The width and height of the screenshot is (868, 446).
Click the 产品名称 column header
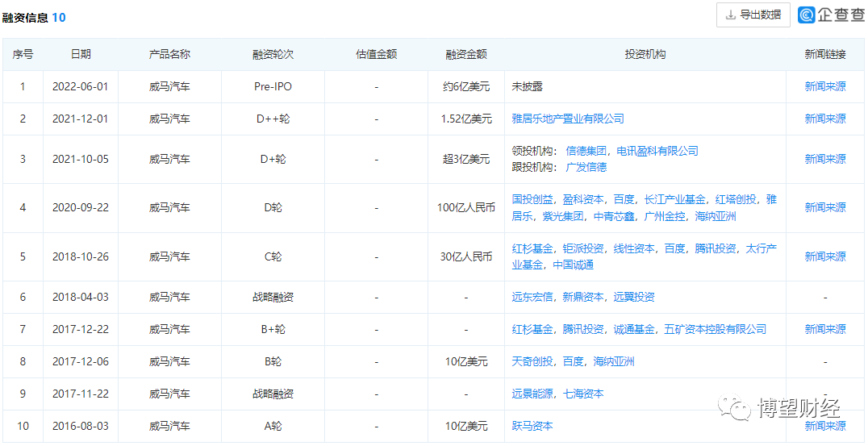point(169,54)
